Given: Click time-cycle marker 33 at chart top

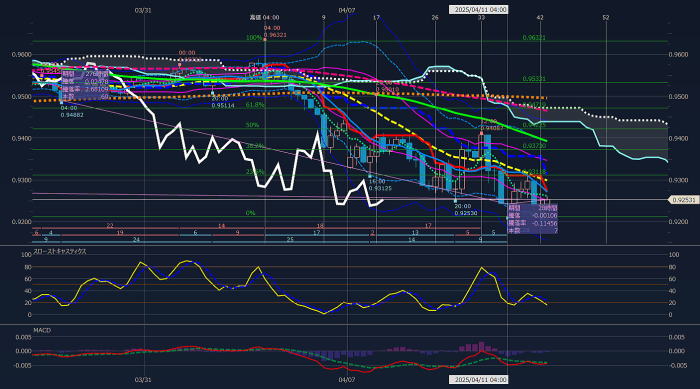Looking at the screenshot, I should point(481,17).
